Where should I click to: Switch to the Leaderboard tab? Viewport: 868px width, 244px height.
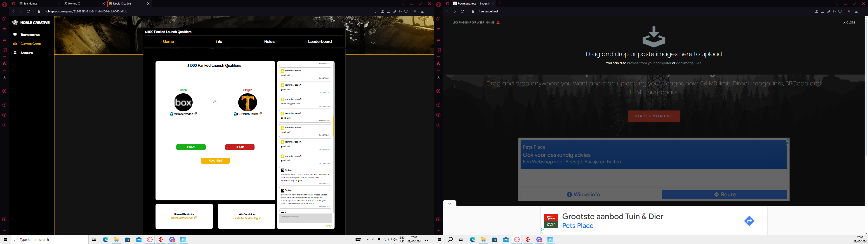[320, 41]
